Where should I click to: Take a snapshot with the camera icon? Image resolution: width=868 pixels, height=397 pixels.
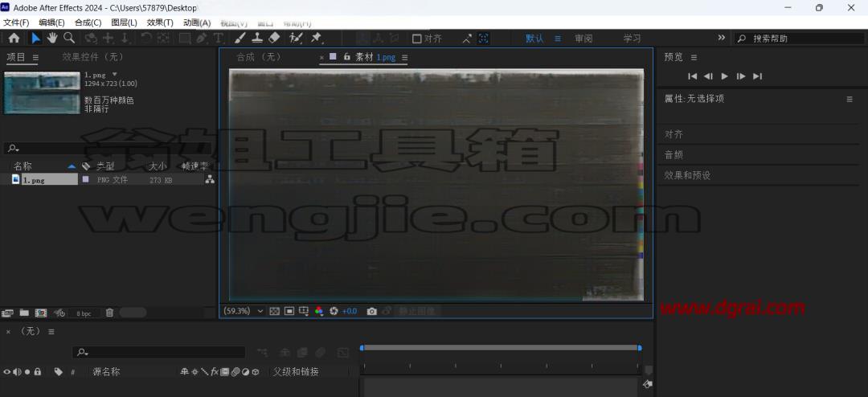pyautogui.click(x=372, y=311)
